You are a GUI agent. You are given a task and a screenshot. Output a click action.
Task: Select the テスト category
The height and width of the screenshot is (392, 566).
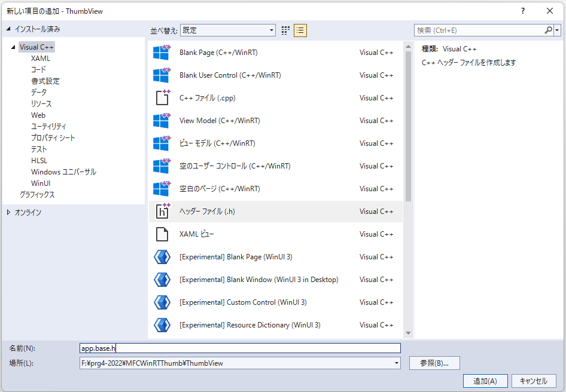coord(39,149)
